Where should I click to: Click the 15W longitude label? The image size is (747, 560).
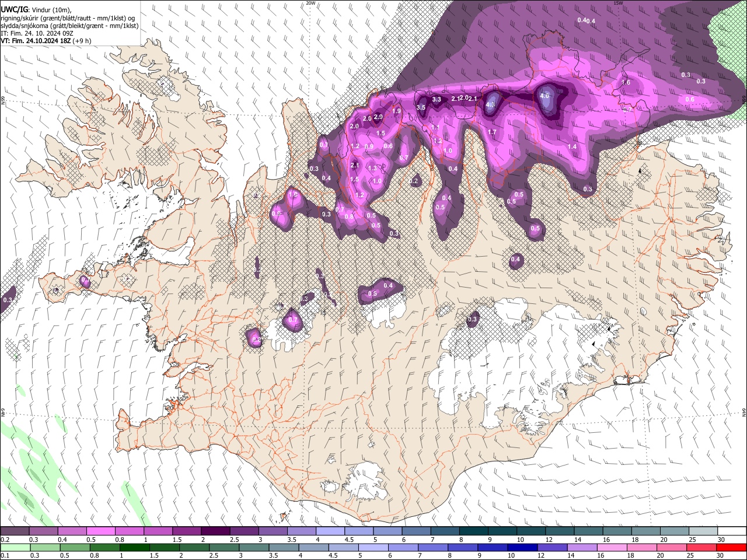[x=618, y=3]
